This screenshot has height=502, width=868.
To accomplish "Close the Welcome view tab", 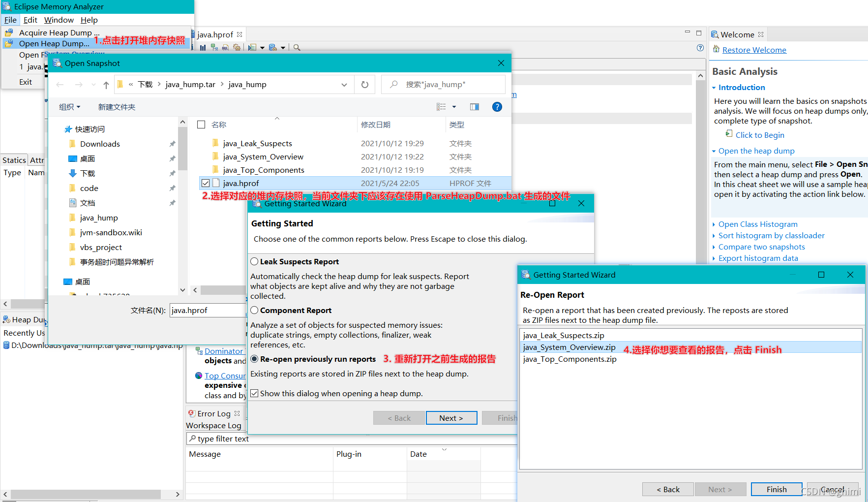I will 761,34.
